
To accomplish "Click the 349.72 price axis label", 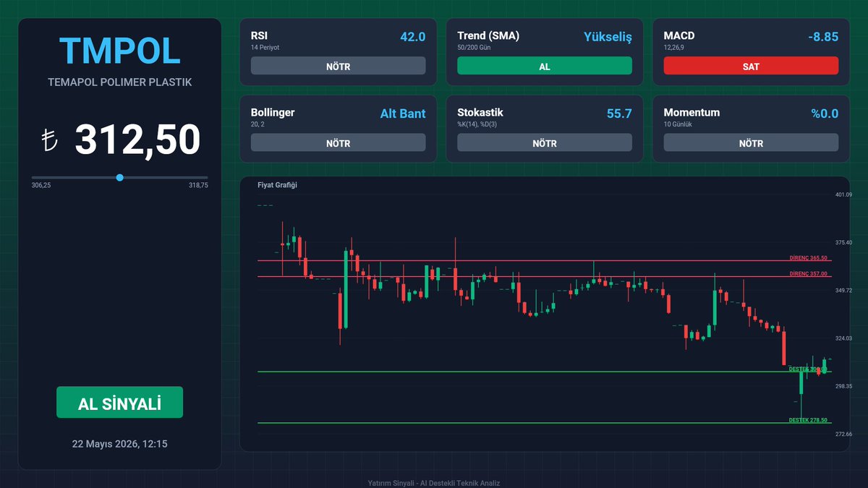I will coord(843,290).
